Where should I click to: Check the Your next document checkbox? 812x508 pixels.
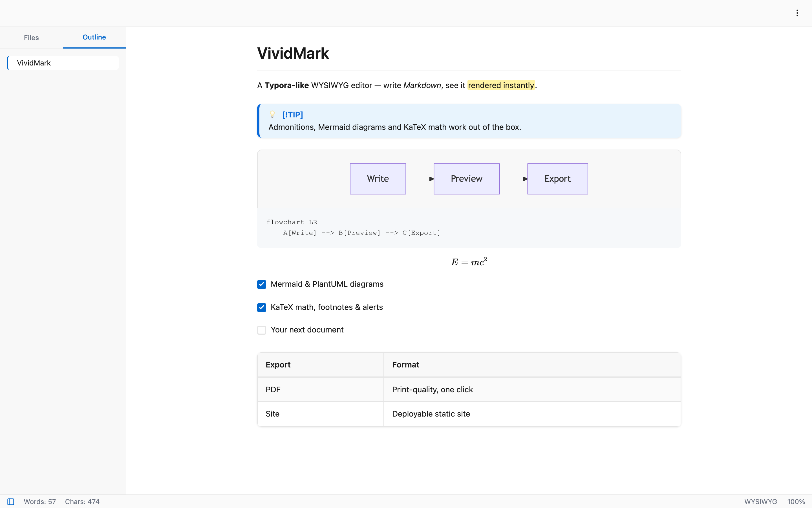tap(262, 330)
